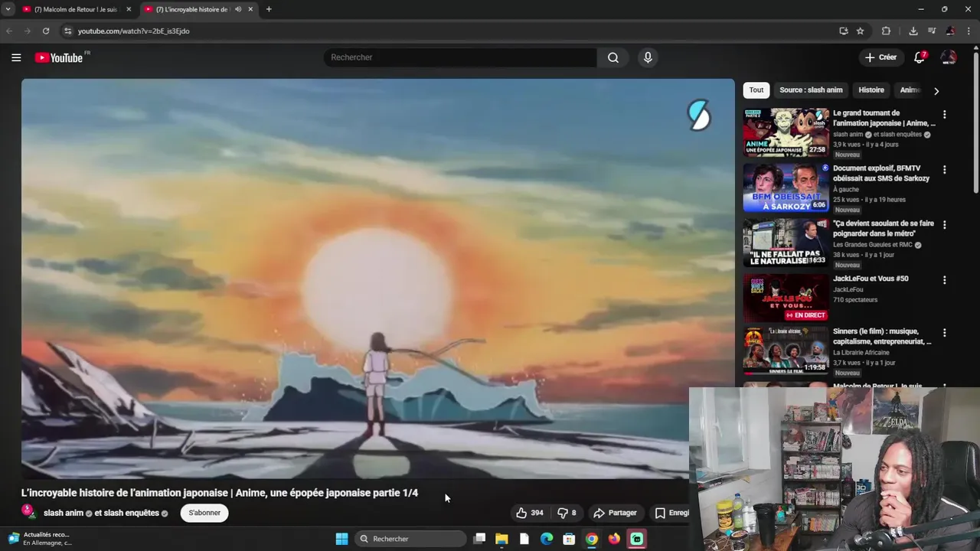
Task: Reload the page
Action: (x=46, y=31)
